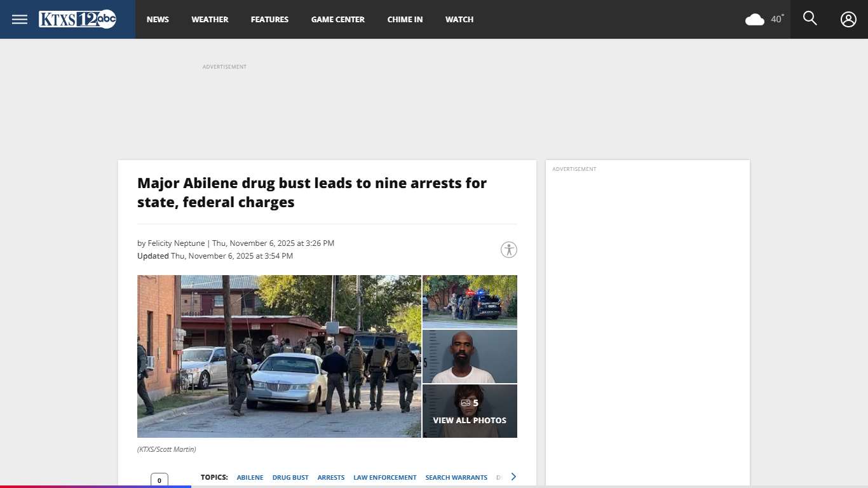Click the comment count bubble showing 0
Screen dimensions: 868x488
[159, 480]
